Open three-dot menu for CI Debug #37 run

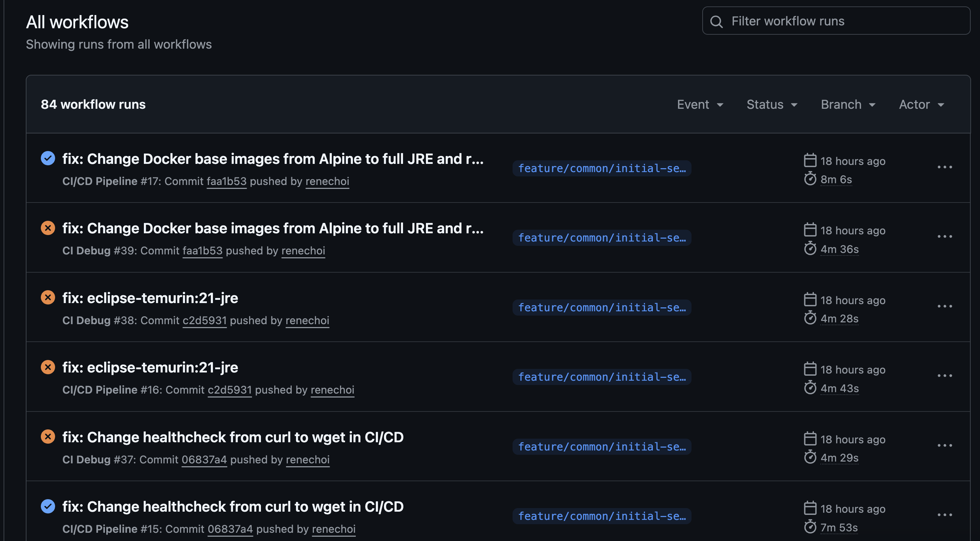click(x=945, y=445)
